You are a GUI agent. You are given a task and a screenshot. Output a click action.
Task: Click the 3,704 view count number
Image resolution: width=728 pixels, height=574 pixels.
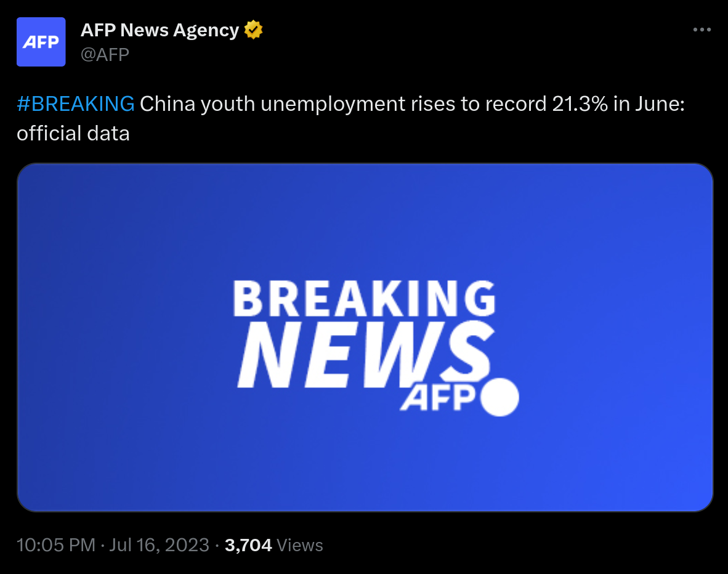[x=248, y=545]
